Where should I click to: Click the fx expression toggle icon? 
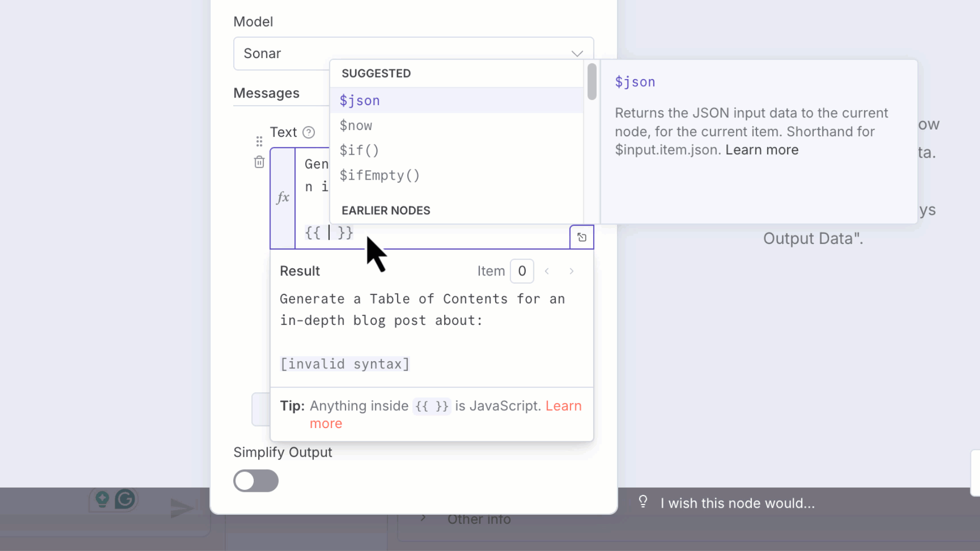(x=283, y=197)
